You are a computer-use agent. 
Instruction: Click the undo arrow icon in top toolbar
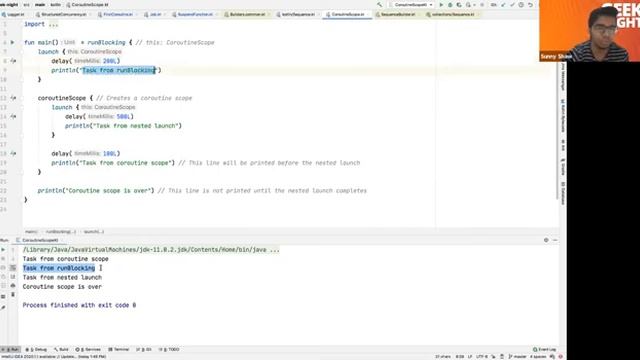click(x=530, y=5)
